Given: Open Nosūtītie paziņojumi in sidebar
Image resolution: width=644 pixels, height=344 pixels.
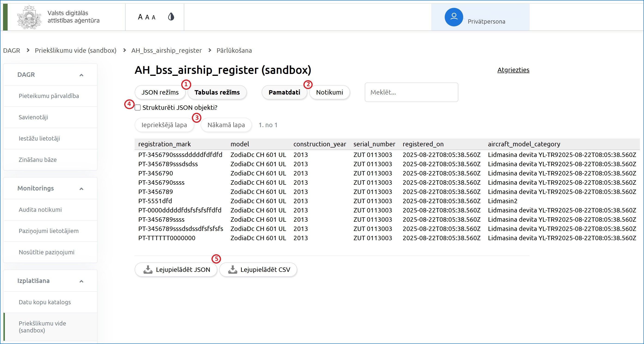Looking at the screenshot, I should [x=50, y=252].
